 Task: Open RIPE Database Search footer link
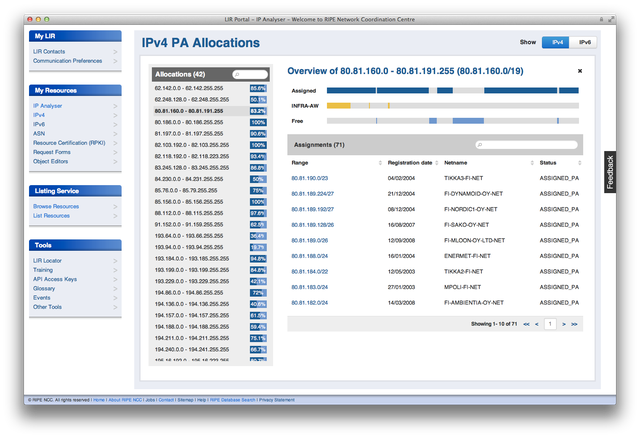pyautogui.click(x=233, y=400)
